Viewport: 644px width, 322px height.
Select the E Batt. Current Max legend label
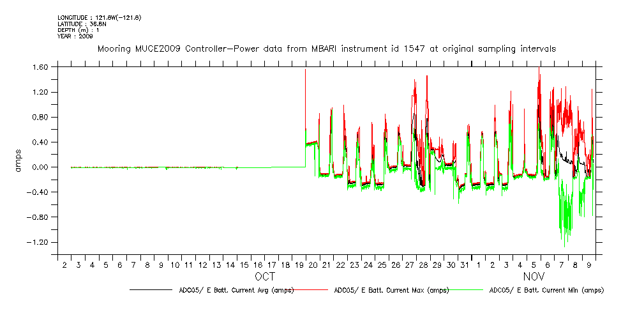tap(391, 290)
